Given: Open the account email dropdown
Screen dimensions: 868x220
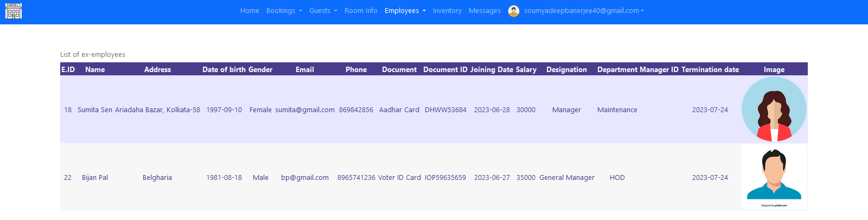Looking at the screenshot, I should click(x=584, y=11).
